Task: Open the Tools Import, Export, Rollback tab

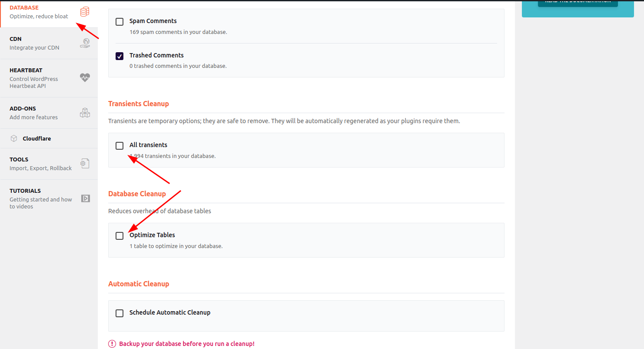Action: click(40, 164)
